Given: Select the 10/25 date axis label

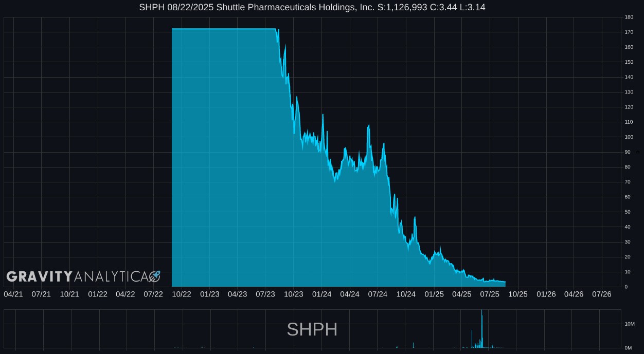Looking at the screenshot, I should [518, 294].
